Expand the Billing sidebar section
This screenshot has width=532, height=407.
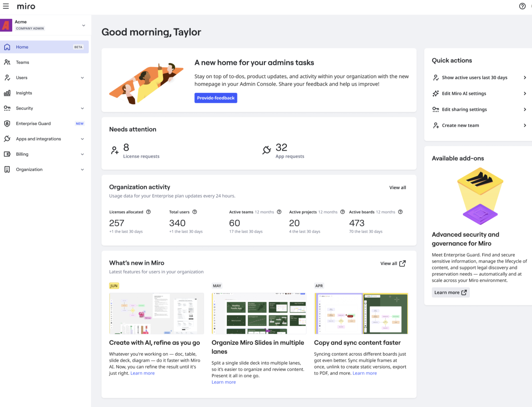click(82, 154)
